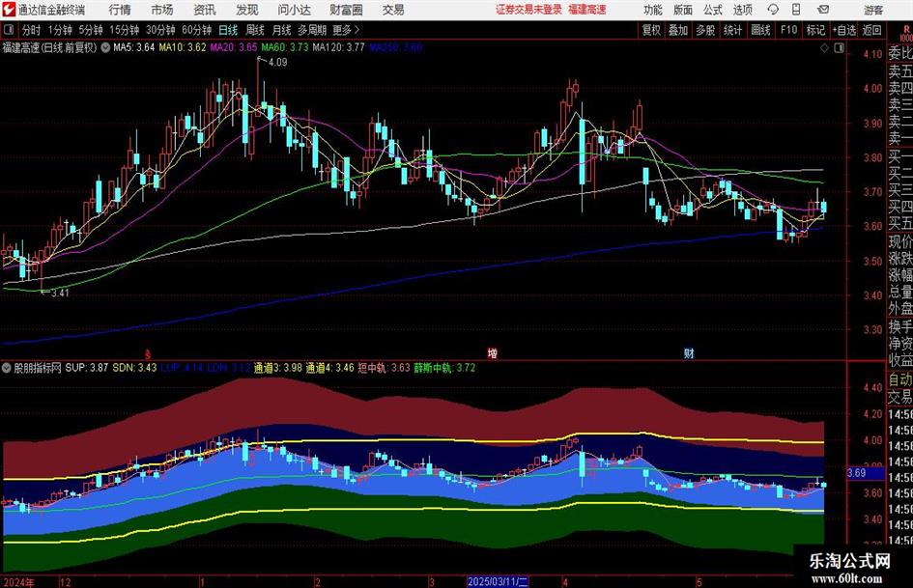Open the 问小达 menu
The image size is (913, 588).
click(294, 10)
